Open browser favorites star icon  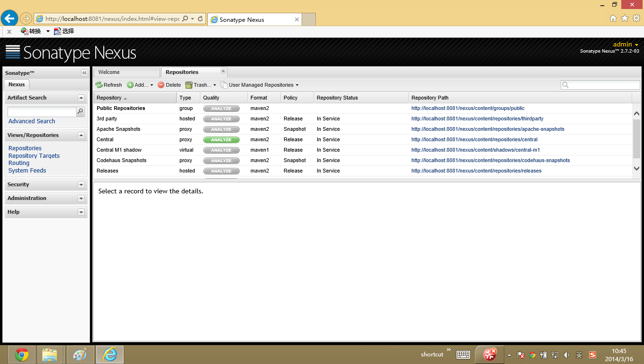(x=625, y=18)
